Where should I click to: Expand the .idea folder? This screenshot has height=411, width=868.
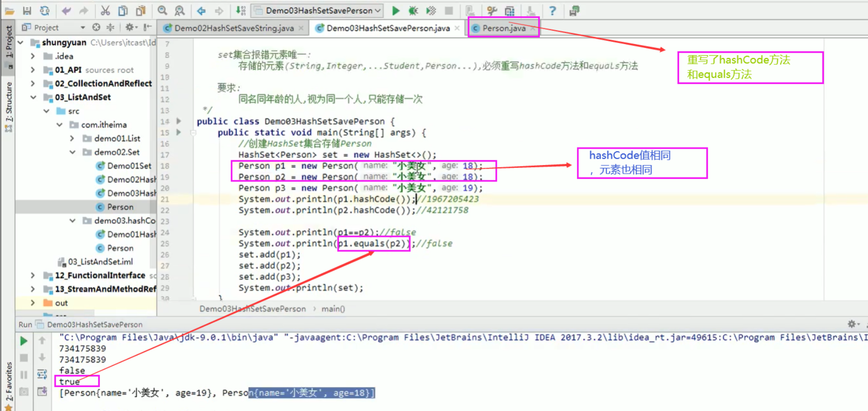(x=33, y=56)
